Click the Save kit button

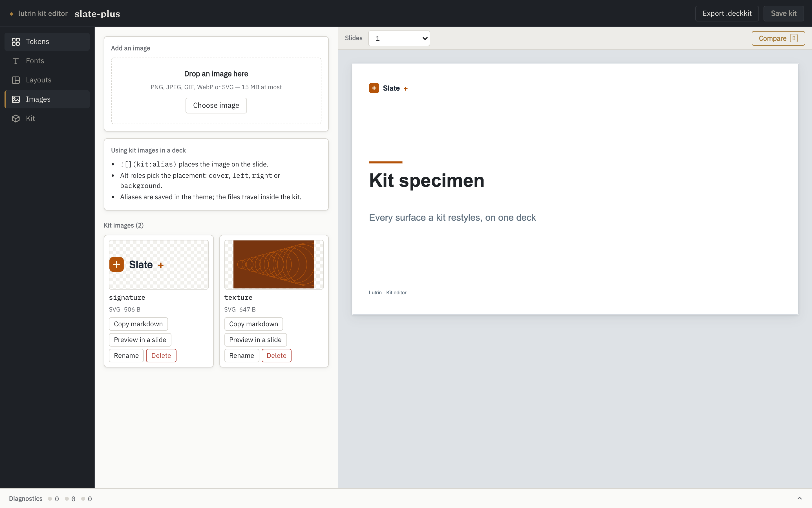784,14
